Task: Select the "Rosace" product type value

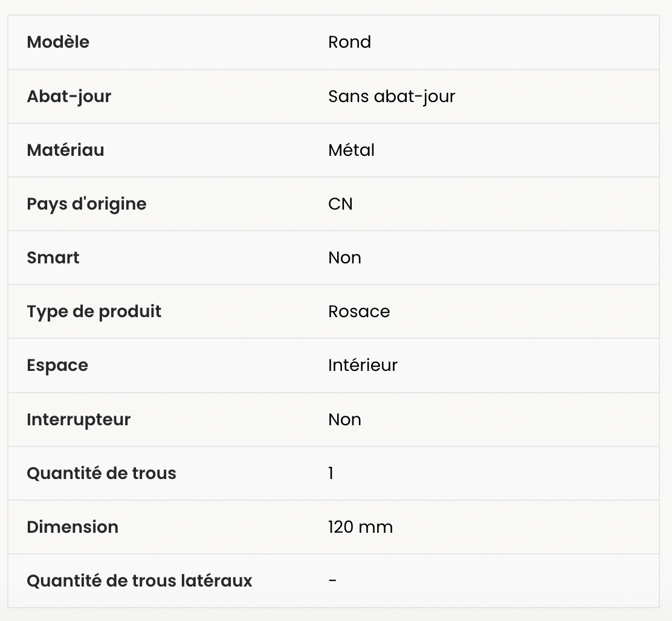Action: (x=359, y=311)
